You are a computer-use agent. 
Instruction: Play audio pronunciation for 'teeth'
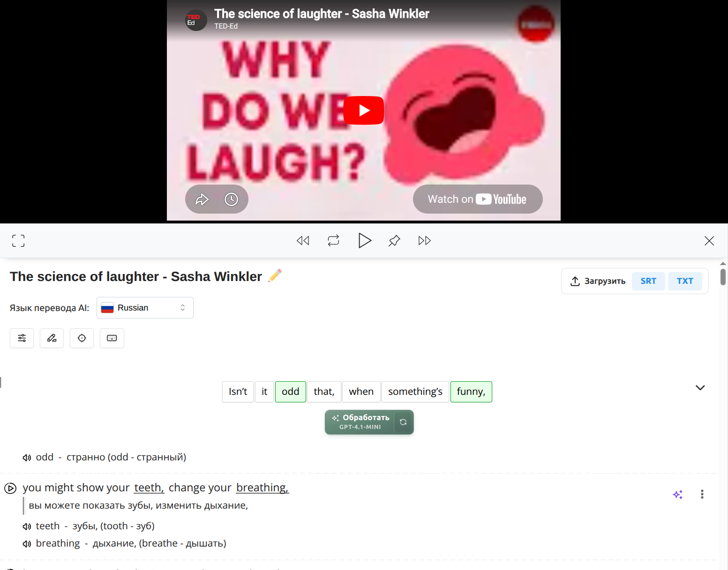[x=27, y=526]
